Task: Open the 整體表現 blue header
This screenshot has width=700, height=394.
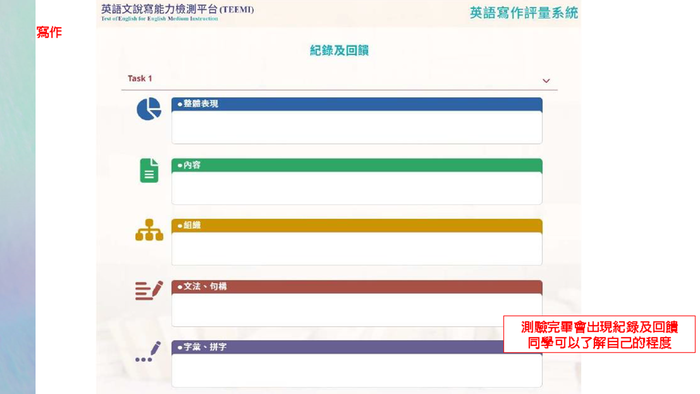Action: click(x=357, y=104)
